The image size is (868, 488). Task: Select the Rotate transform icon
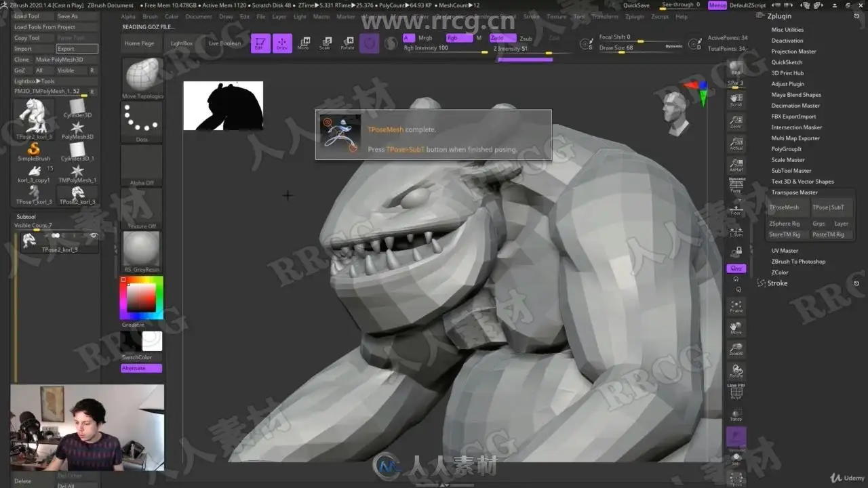click(347, 43)
